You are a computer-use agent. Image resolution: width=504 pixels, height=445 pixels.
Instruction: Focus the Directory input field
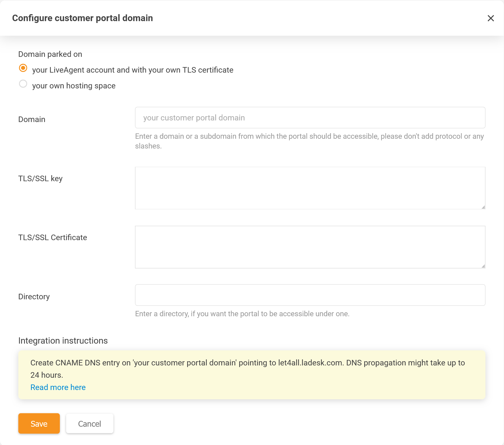coord(310,295)
